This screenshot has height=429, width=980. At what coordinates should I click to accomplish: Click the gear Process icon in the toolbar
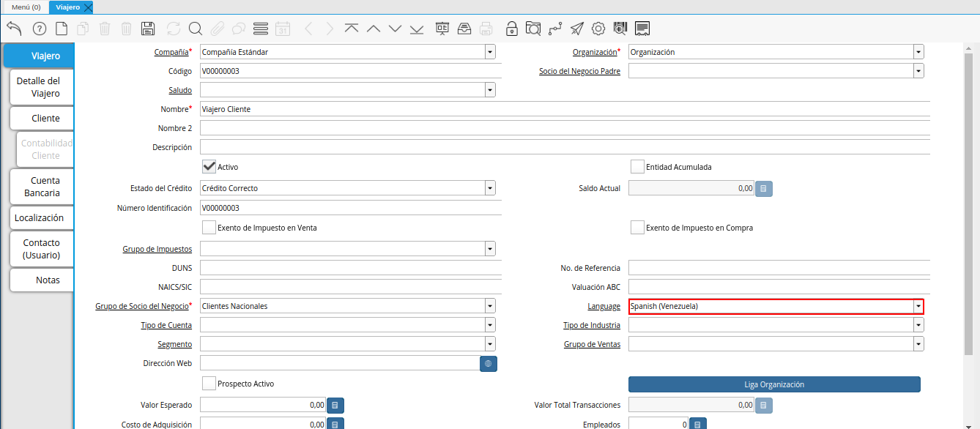(x=598, y=29)
